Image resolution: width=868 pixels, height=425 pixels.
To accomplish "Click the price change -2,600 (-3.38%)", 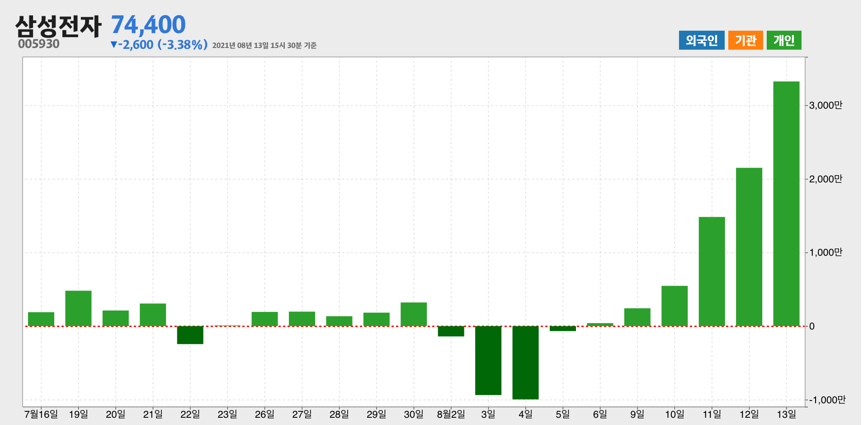I will pos(159,44).
